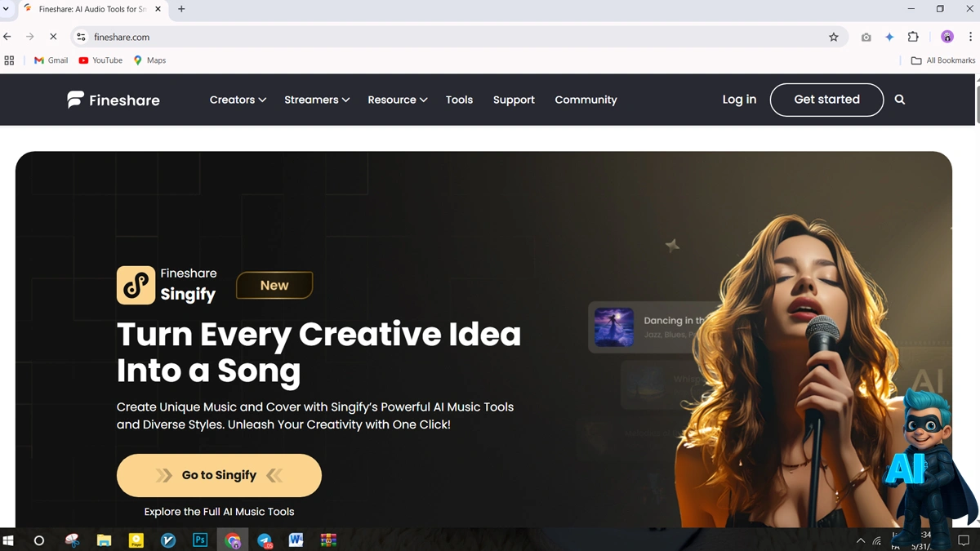Click Explore the Full AI Music Tools
The width and height of the screenshot is (980, 551).
219,512
